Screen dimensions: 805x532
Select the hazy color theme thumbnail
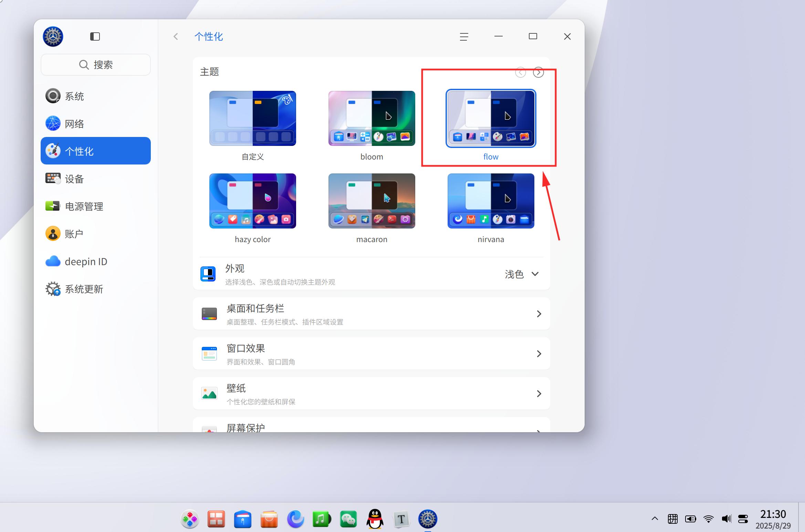click(x=253, y=201)
